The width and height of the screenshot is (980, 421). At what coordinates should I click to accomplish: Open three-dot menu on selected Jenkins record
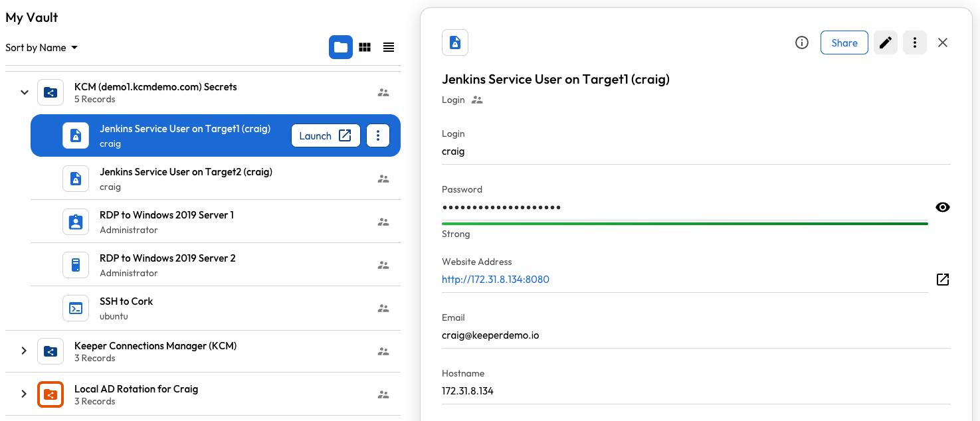click(378, 135)
